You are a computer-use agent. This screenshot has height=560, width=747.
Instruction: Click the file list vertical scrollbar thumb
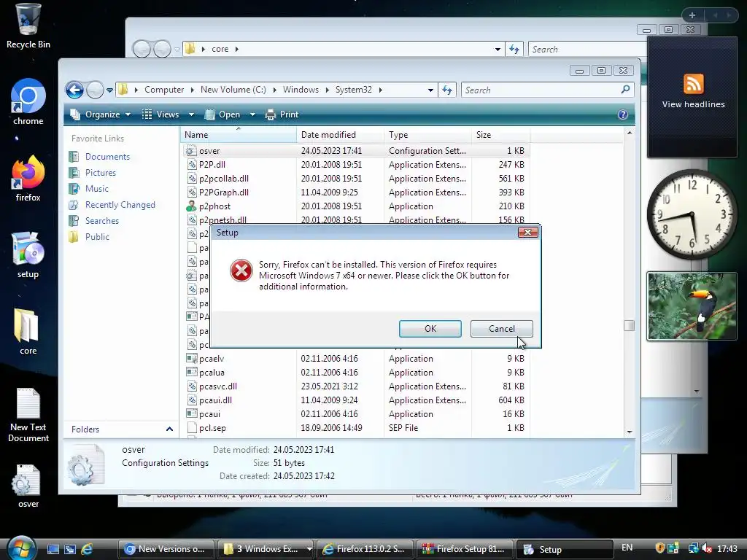(x=629, y=325)
